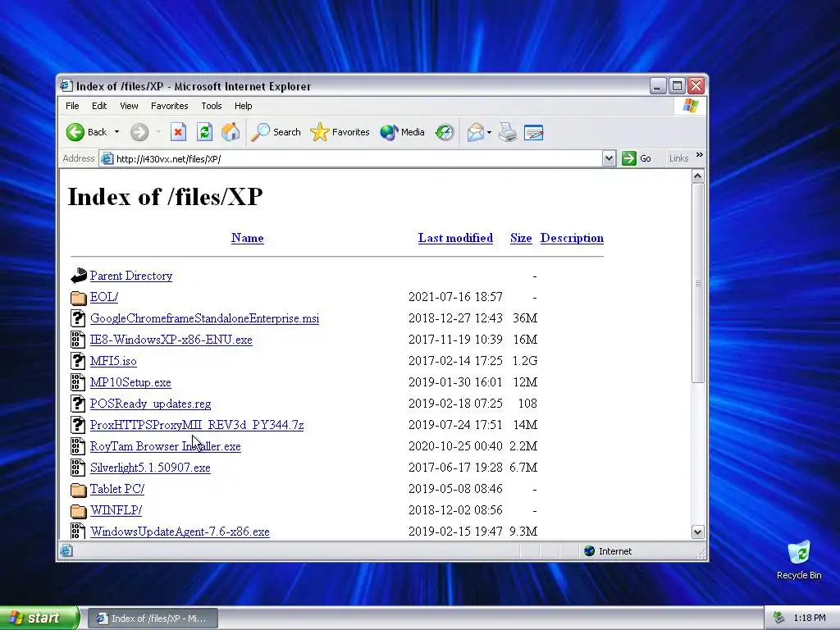
Task: Click the Parent Directory back-arrow icon
Action: [x=78, y=276]
